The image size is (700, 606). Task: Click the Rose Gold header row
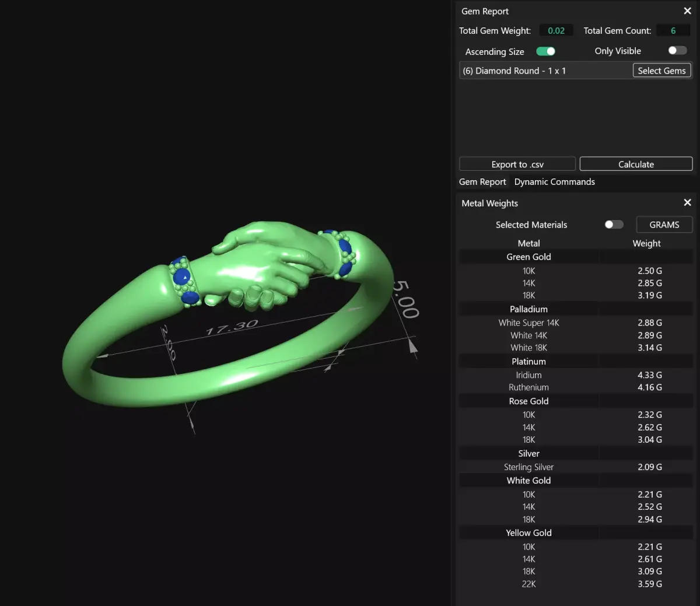[x=576, y=401]
